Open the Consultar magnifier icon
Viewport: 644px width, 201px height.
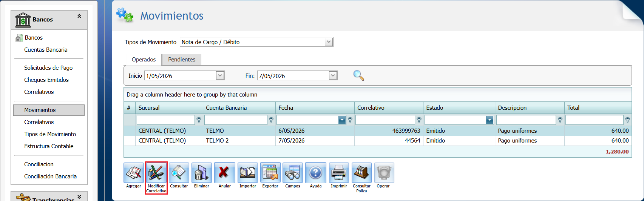[x=179, y=173]
